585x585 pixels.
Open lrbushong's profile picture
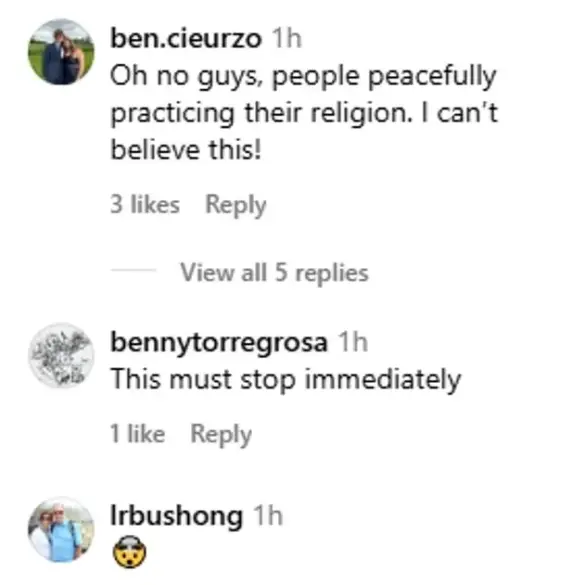(x=61, y=529)
